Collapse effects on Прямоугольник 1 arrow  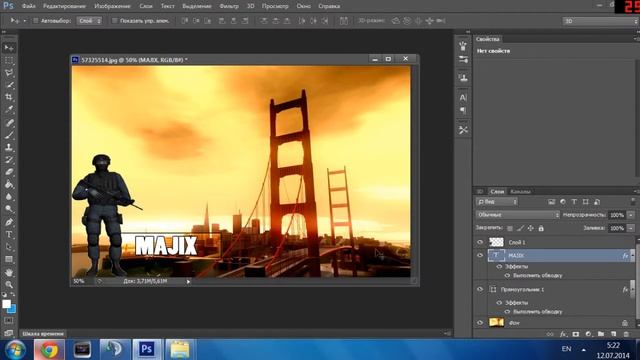633,289
